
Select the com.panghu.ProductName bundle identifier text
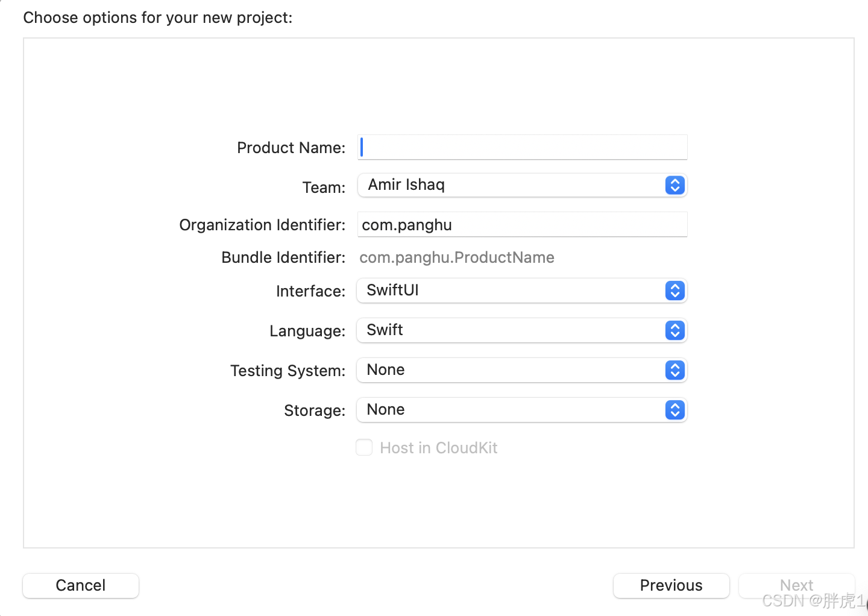click(x=457, y=257)
